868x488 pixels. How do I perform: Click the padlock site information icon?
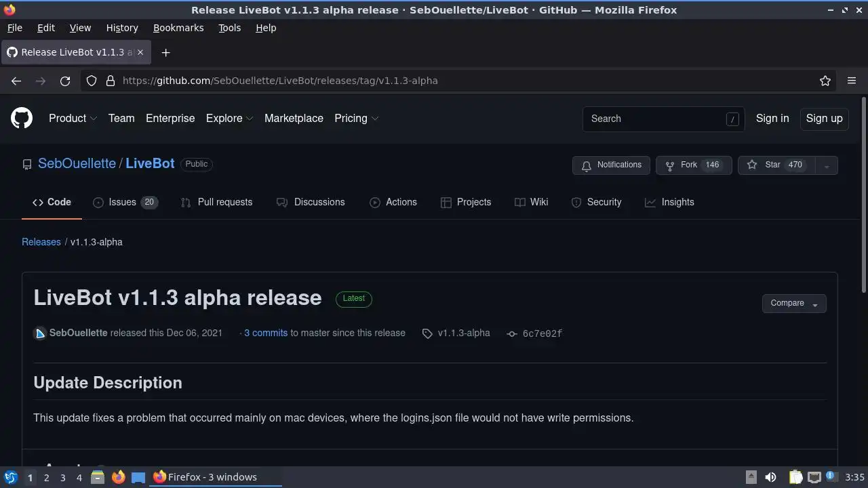[x=111, y=81]
